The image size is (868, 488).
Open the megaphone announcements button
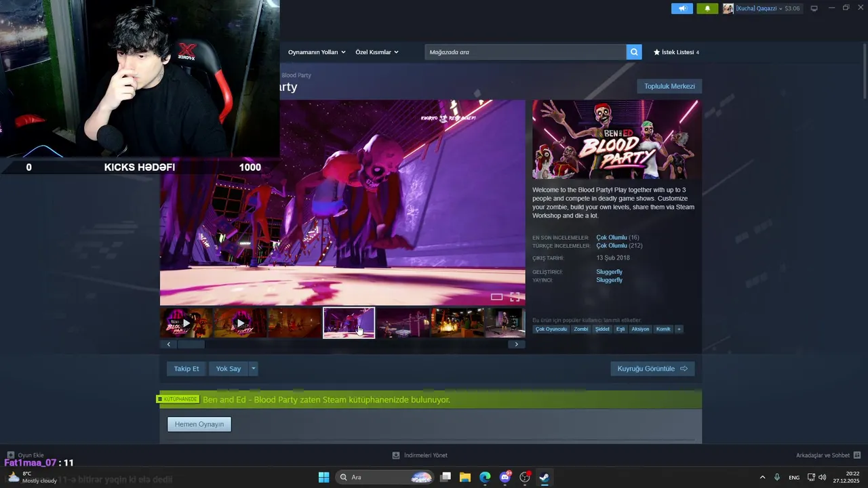(682, 9)
